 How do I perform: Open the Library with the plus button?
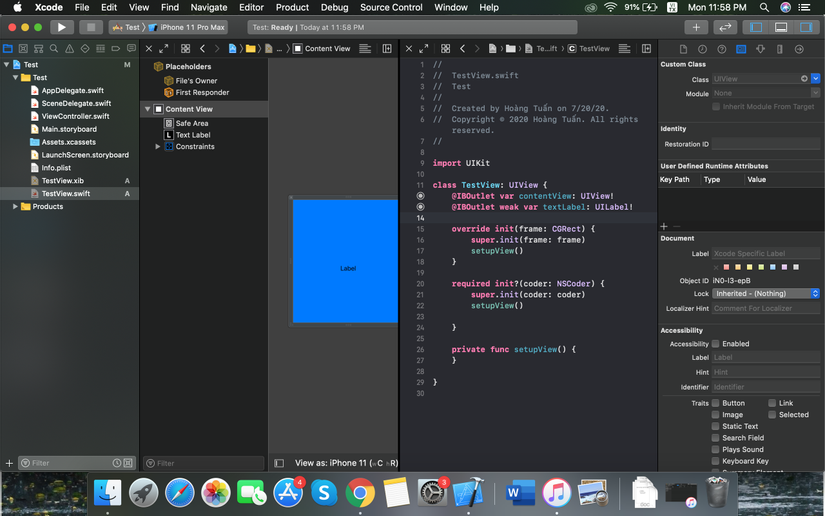[x=696, y=27]
